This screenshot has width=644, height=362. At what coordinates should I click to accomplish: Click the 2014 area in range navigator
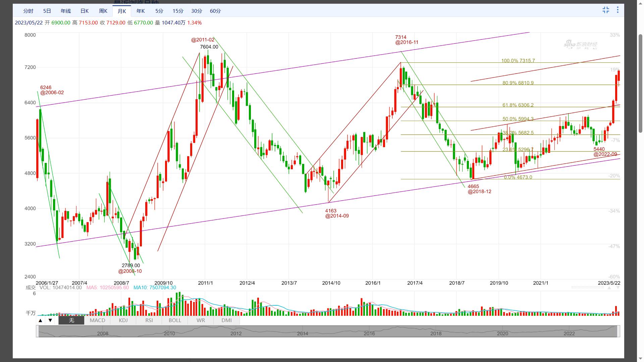(x=303, y=333)
